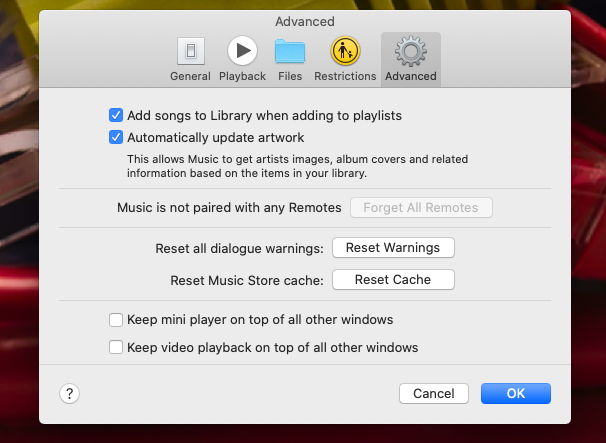This screenshot has width=606, height=443.
Task: Click the Advanced gear icon
Action: pos(410,51)
